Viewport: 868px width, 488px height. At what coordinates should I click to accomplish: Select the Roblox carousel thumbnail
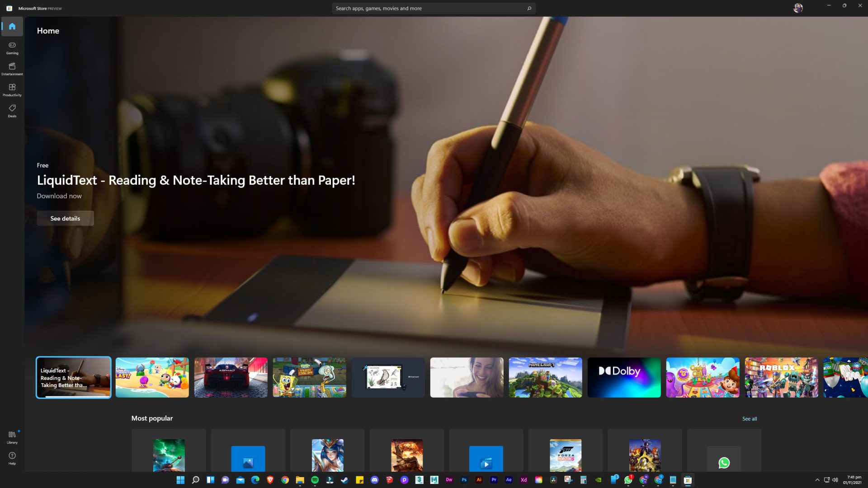point(782,378)
